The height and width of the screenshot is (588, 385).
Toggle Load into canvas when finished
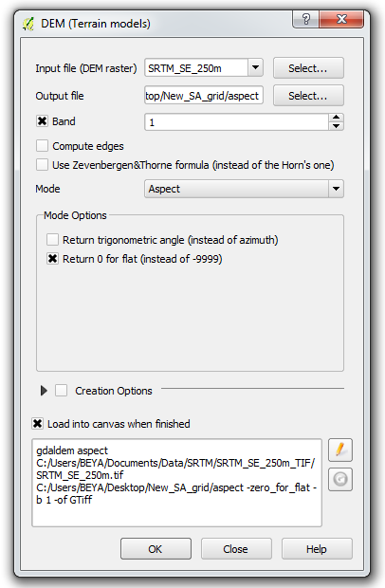38,424
